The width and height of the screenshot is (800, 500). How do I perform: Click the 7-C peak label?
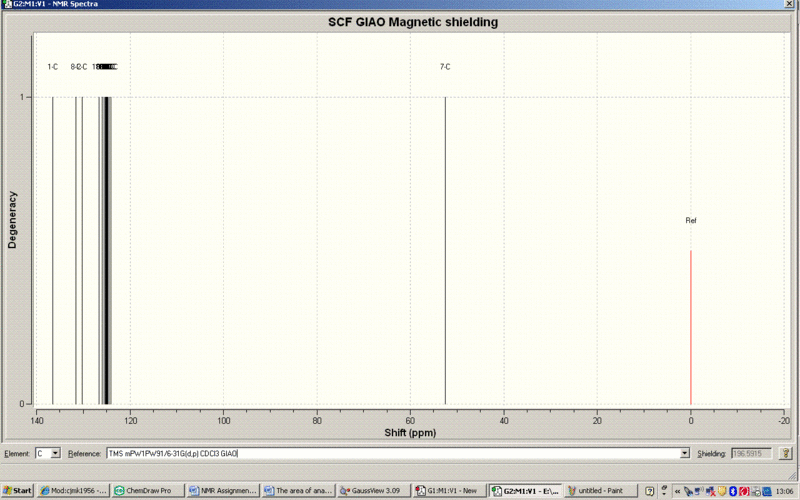[445, 67]
